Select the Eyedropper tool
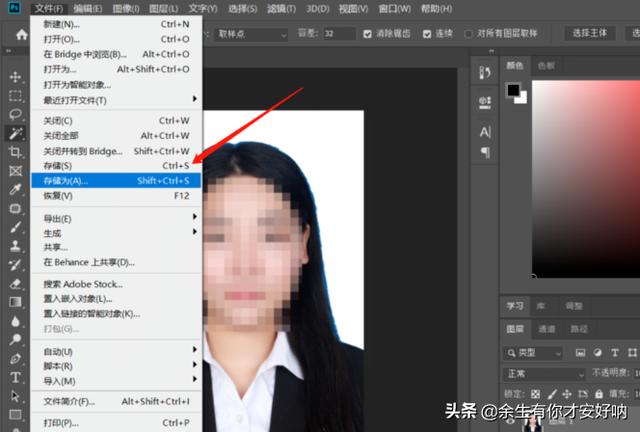 15,190
